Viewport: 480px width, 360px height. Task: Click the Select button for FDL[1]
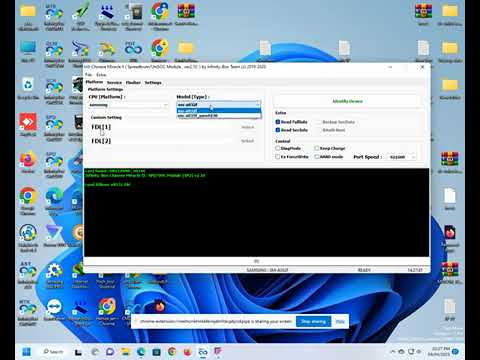[247, 127]
